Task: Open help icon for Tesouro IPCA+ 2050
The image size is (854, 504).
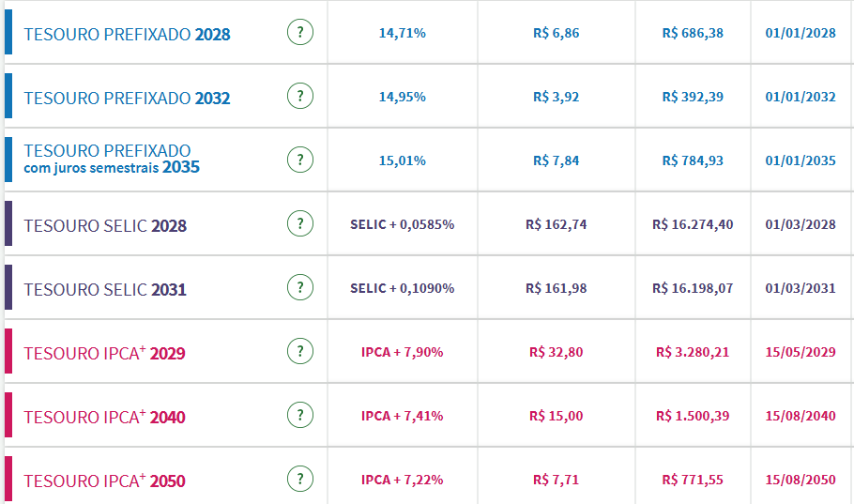Action: pos(300,479)
